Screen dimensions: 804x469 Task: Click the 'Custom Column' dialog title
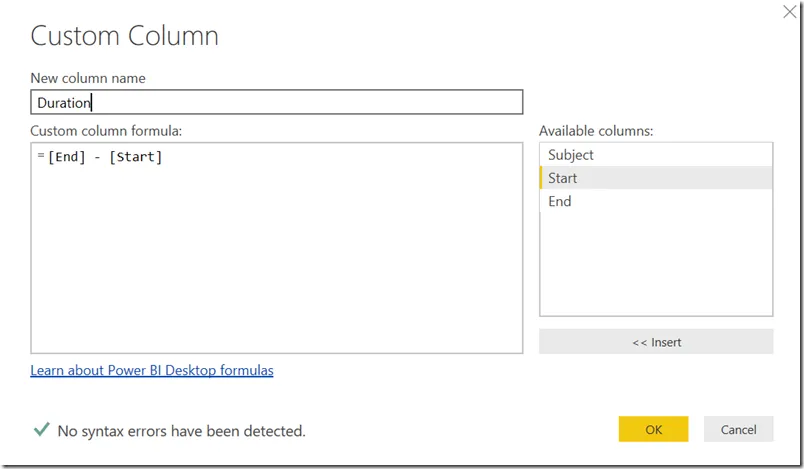(124, 37)
